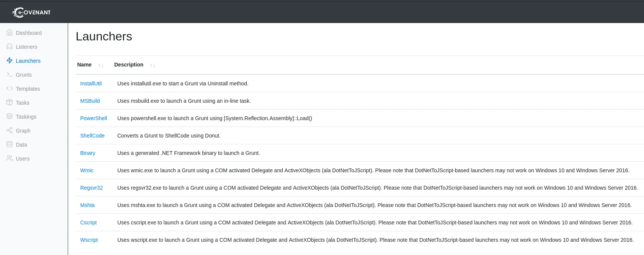The width and height of the screenshot is (644, 255).
Task: Open the Wmic launcher link
Action: (87, 170)
